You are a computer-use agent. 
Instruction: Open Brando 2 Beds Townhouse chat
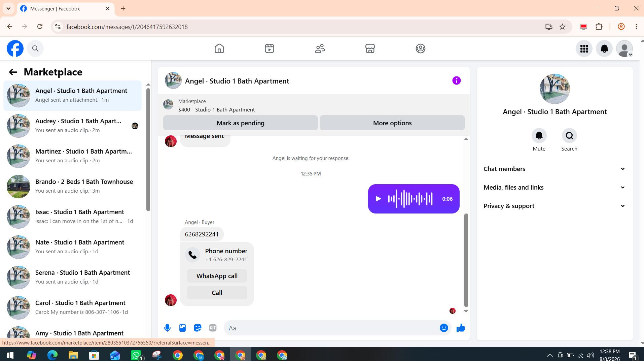point(72,187)
